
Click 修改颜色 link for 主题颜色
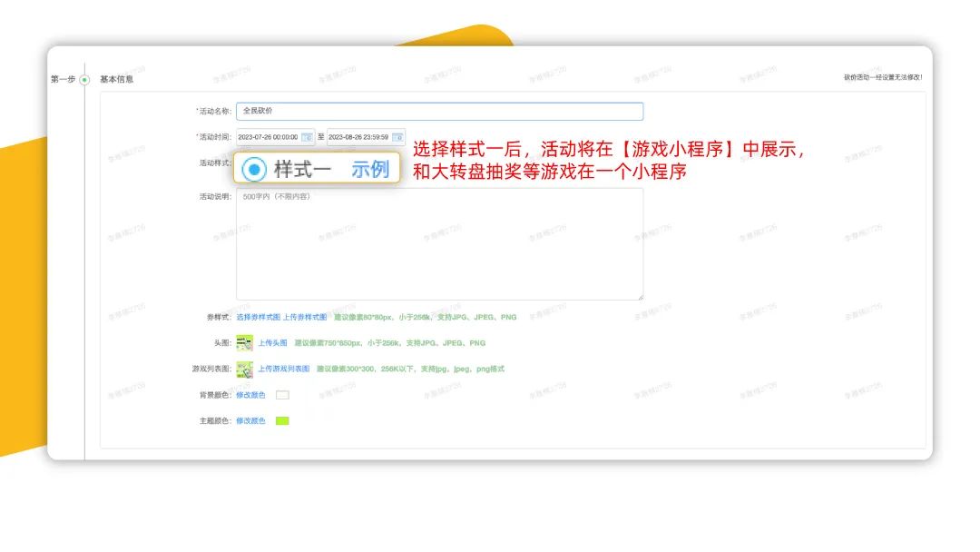250,420
